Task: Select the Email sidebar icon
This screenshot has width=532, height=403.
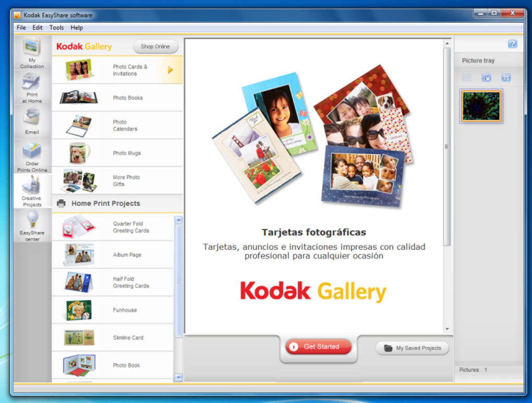Action: tap(32, 121)
